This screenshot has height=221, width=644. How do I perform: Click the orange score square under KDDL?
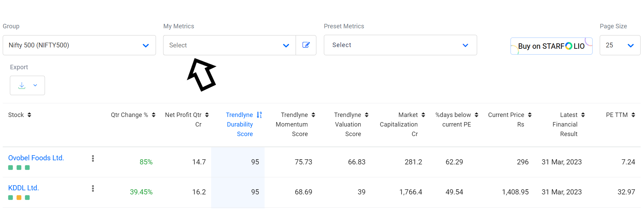(x=19, y=197)
